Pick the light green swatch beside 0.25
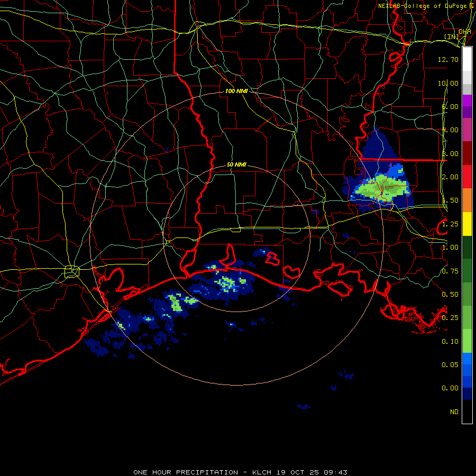Viewport: 476px width, 476px height. click(x=467, y=317)
